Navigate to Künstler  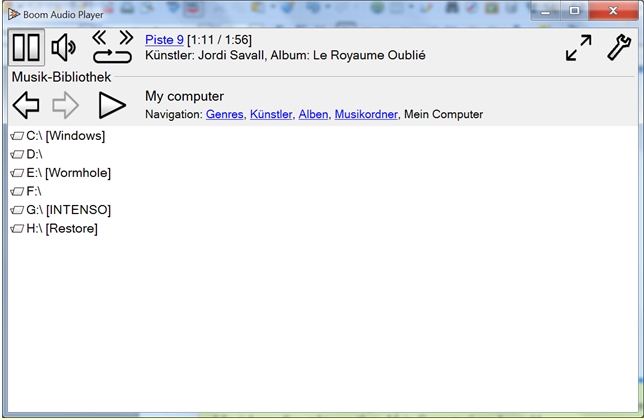point(271,115)
